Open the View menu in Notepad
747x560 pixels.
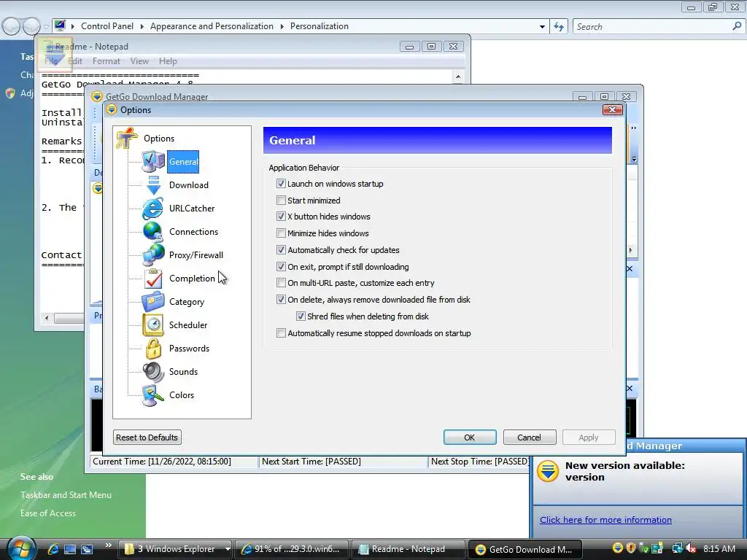pyautogui.click(x=139, y=61)
